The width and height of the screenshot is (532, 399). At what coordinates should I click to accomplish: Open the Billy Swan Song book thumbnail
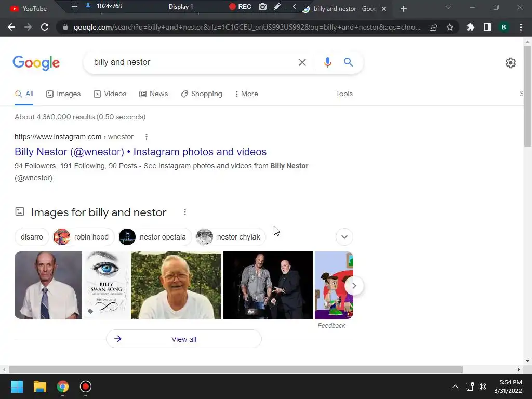coord(107,285)
